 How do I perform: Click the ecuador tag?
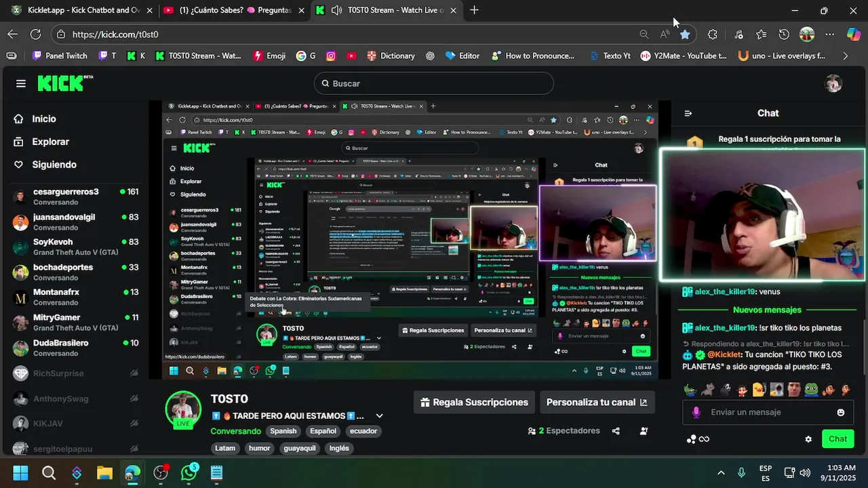tap(364, 431)
